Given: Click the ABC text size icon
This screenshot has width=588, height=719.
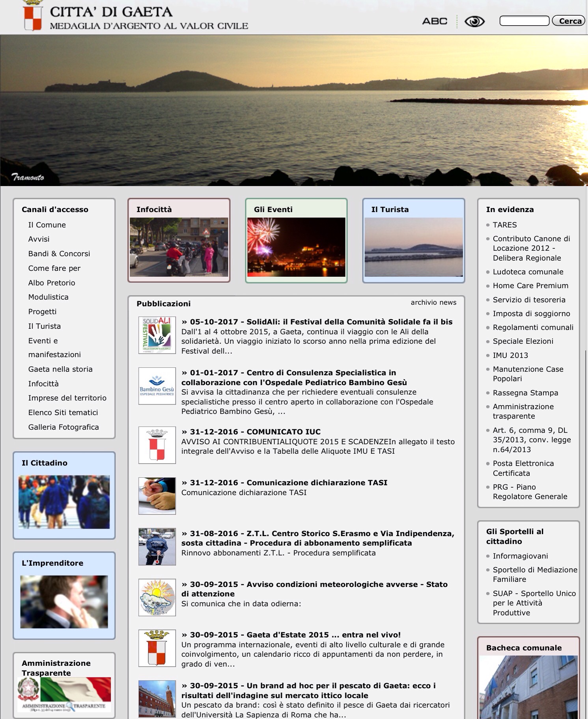Looking at the screenshot, I should point(435,21).
